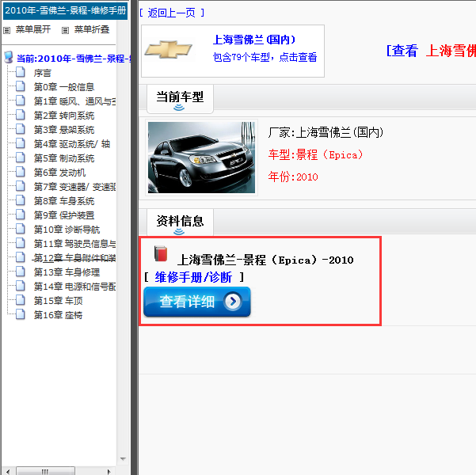Click the page icon beside 第13章 车身修理

point(21,272)
